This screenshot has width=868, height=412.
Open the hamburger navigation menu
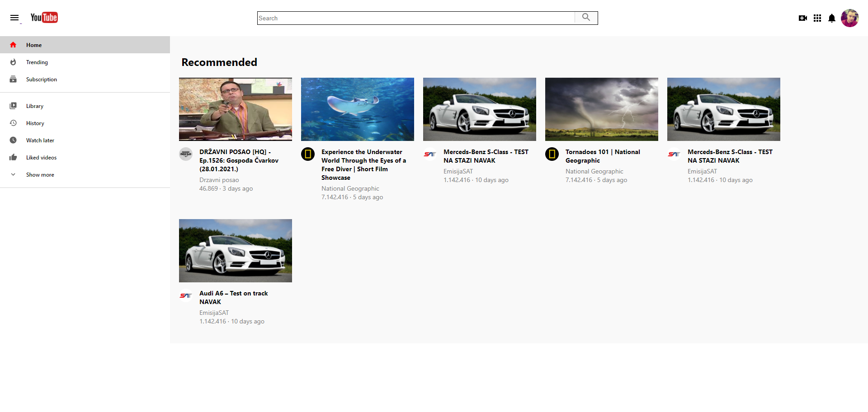tap(14, 18)
